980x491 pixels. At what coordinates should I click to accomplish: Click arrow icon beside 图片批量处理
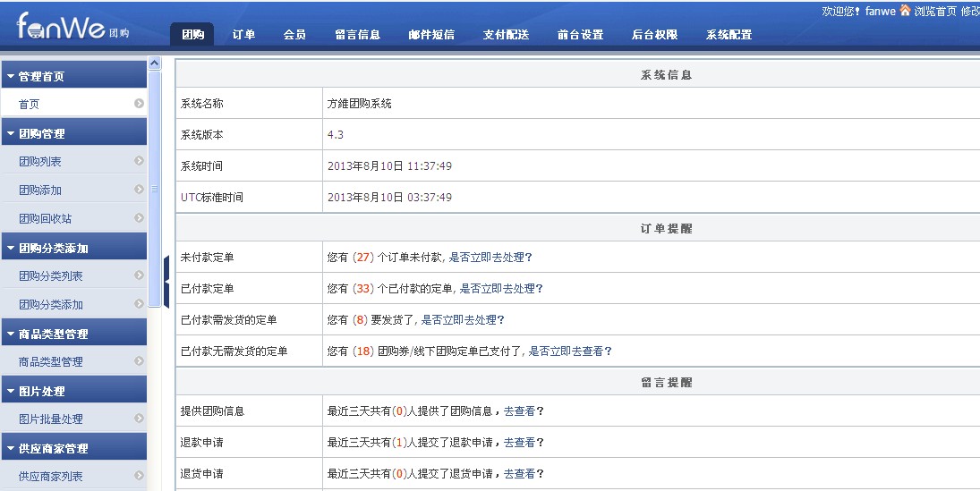(x=140, y=419)
